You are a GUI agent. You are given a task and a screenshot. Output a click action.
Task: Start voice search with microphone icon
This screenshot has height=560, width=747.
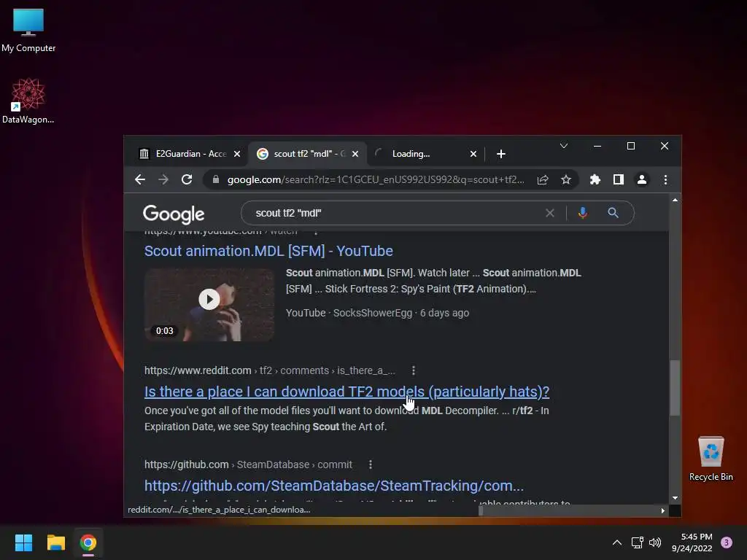(582, 213)
